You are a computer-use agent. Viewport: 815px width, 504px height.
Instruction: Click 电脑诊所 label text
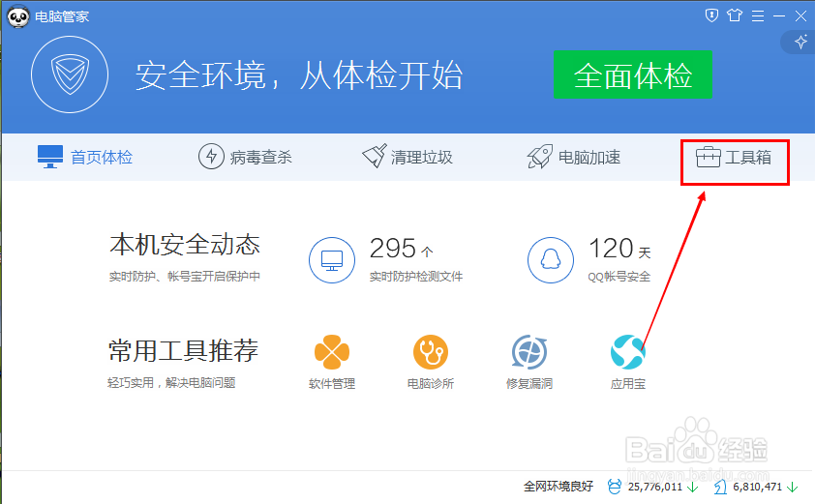click(x=431, y=383)
